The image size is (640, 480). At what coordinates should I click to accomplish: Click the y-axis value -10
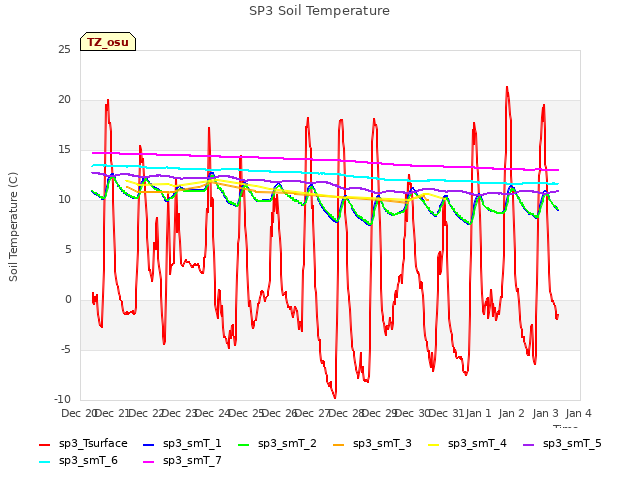[x=62, y=399]
